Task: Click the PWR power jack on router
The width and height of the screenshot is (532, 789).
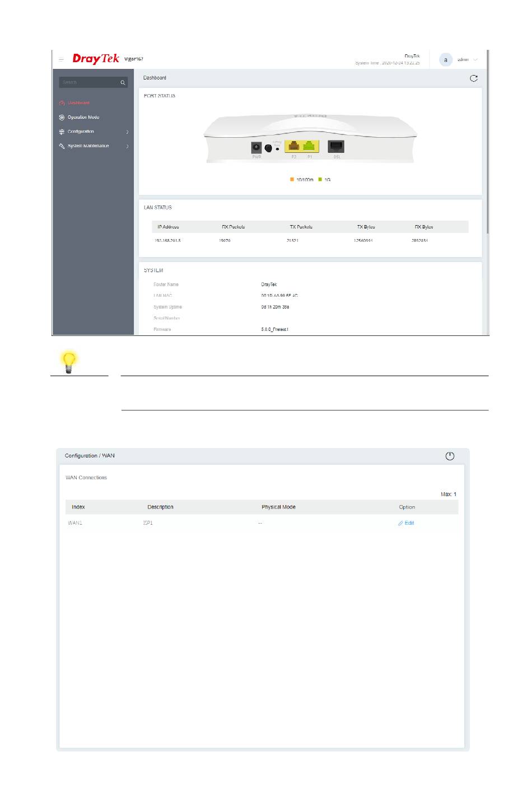Action: click(x=256, y=147)
